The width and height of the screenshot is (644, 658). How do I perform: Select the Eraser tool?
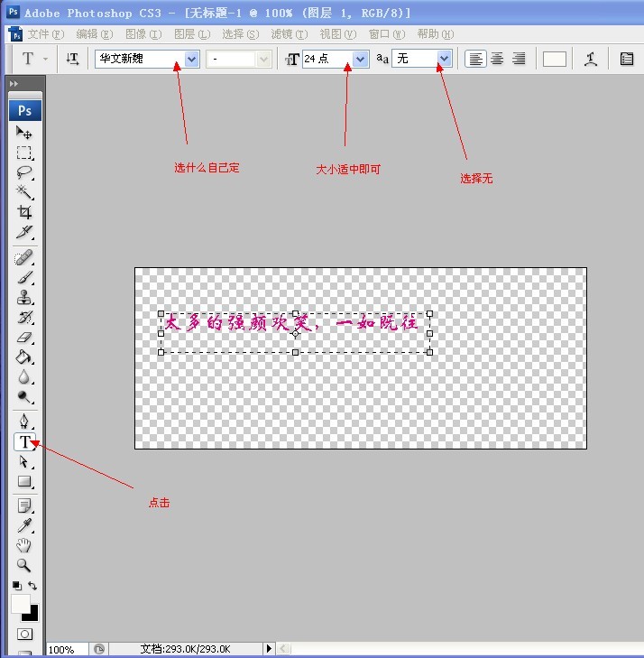tap(23, 338)
